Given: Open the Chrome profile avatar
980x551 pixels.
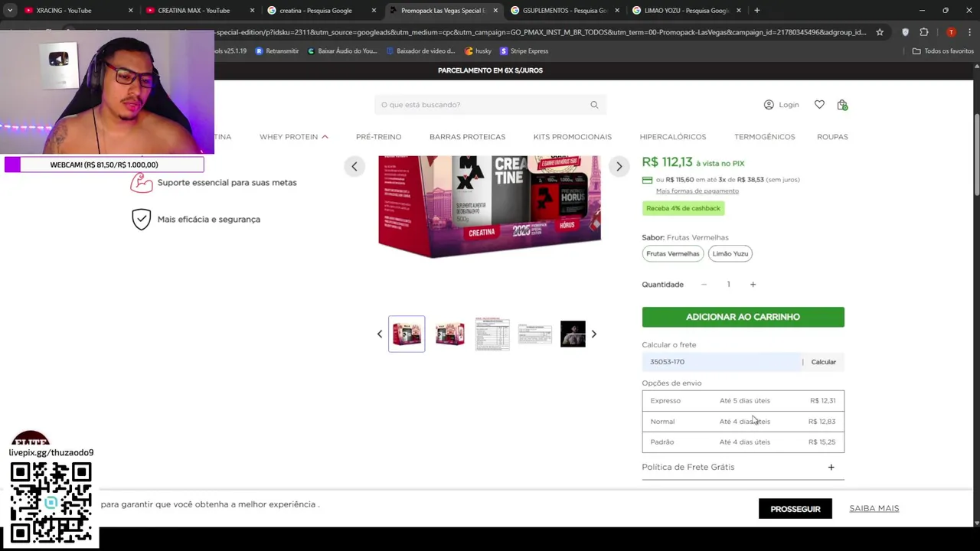Looking at the screenshot, I should (x=951, y=32).
